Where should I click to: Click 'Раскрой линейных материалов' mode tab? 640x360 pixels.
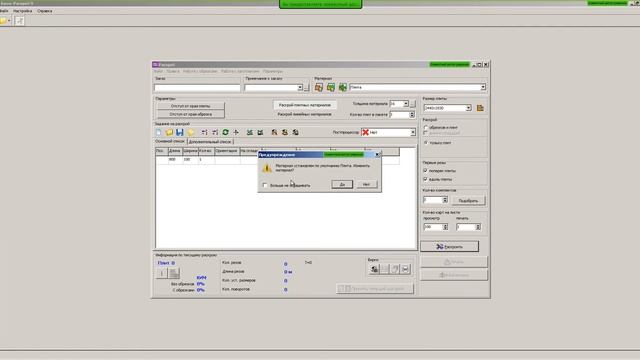point(304,114)
